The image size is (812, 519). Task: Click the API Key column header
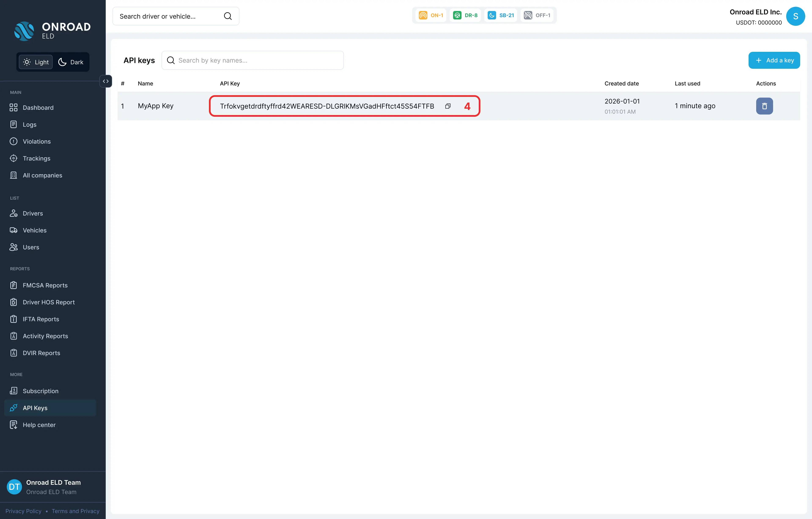coord(230,83)
